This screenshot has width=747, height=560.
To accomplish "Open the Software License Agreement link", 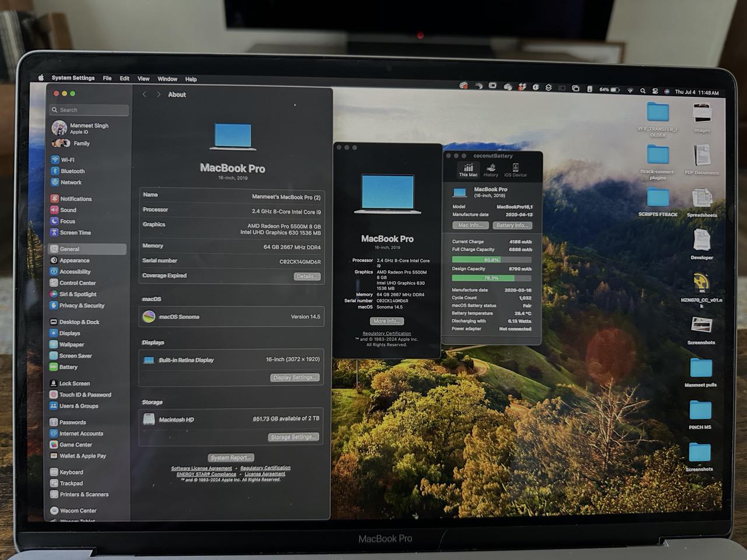I will (201, 468).
